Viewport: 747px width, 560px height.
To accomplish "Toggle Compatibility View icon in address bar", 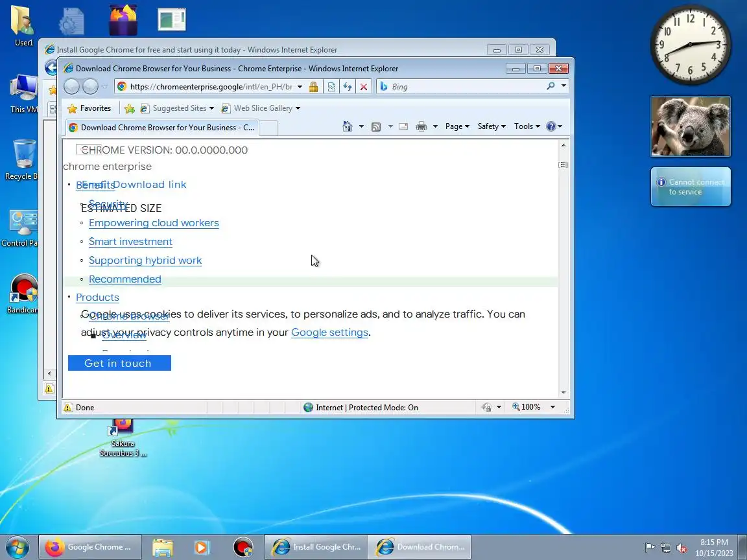I will 331,87.
